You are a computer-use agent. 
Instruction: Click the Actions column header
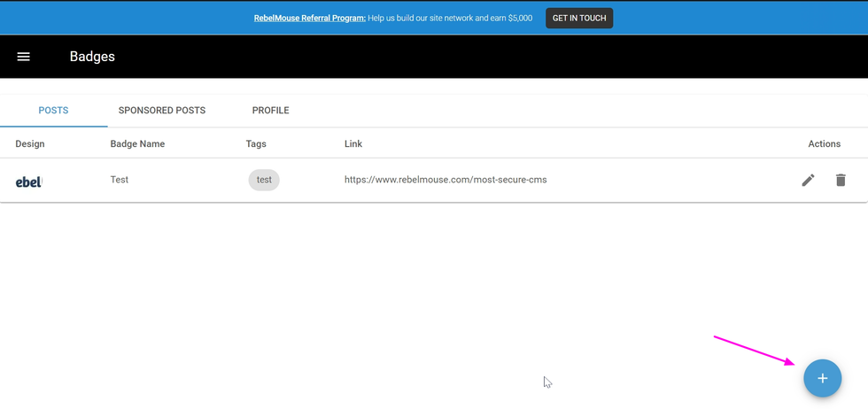click(x=824, y=143)
